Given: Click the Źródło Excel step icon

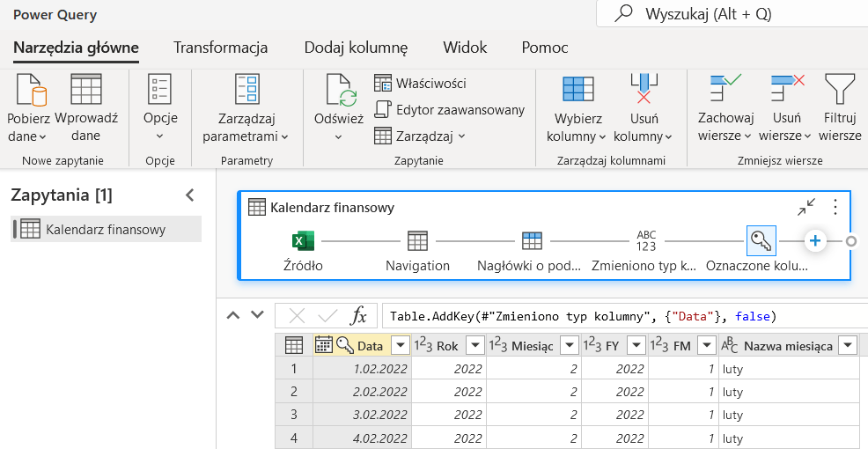Looking at the screenshot, I should (303, 241).
